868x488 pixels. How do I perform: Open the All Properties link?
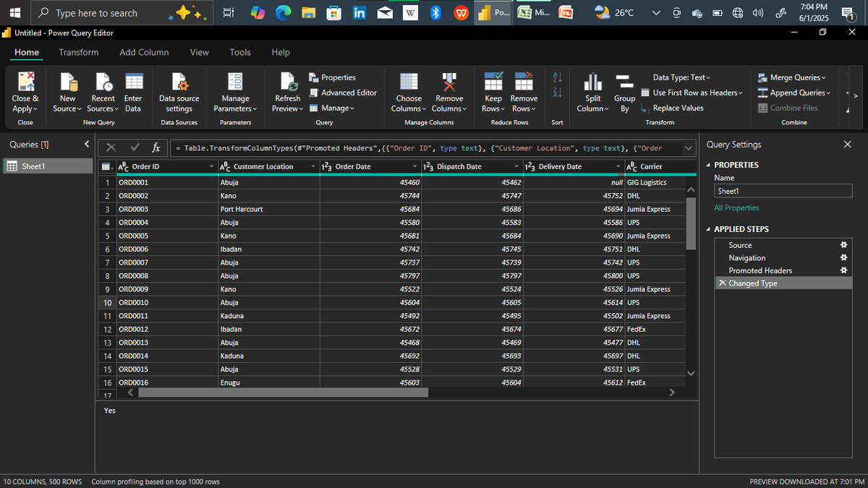(736, 207)
